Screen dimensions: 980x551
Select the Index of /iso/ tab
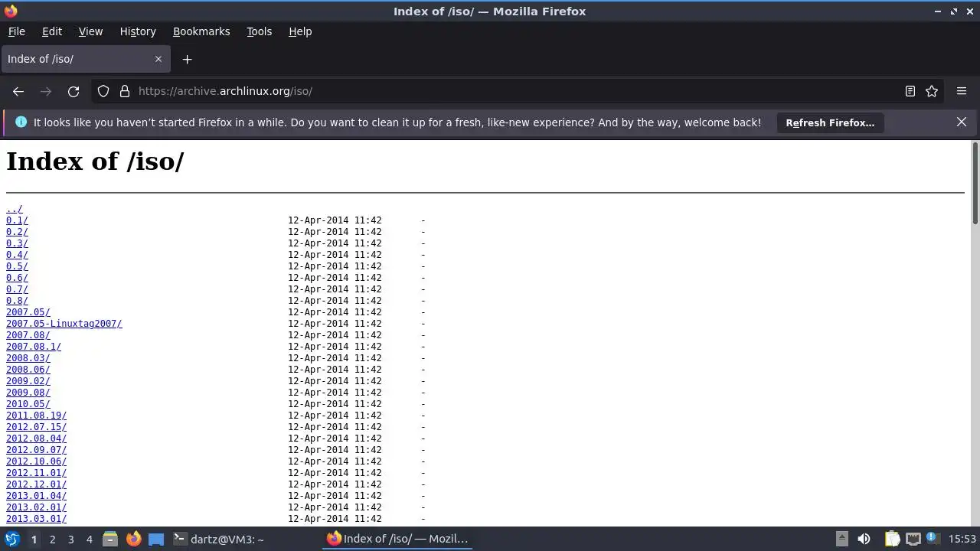[85, 59]
